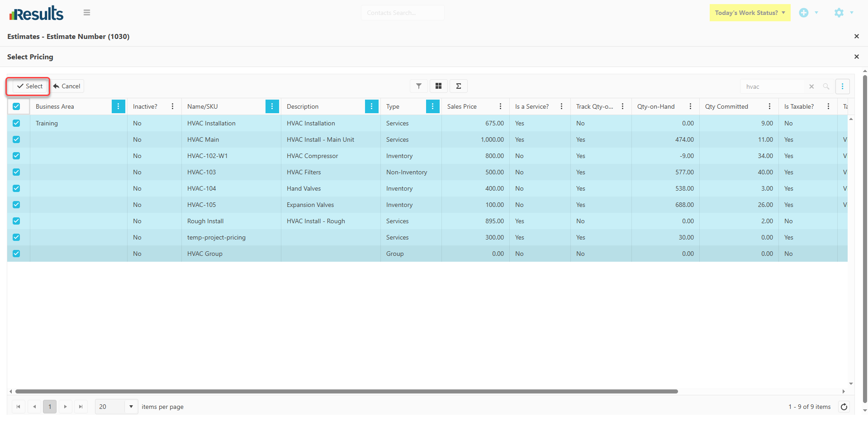Cancel the pricing selection
The height and width of the screenshot is (427, 868).
(66, 86)
